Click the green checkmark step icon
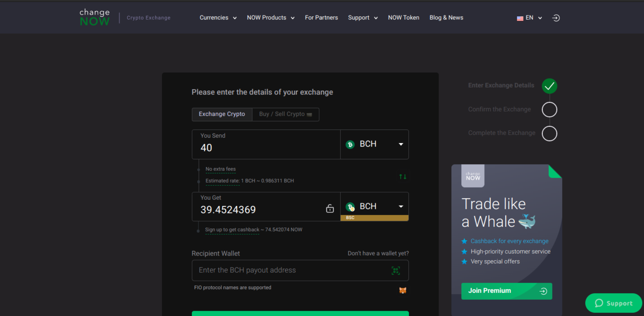The height and width of the screenshot is (316, 644). coord(549,86)
